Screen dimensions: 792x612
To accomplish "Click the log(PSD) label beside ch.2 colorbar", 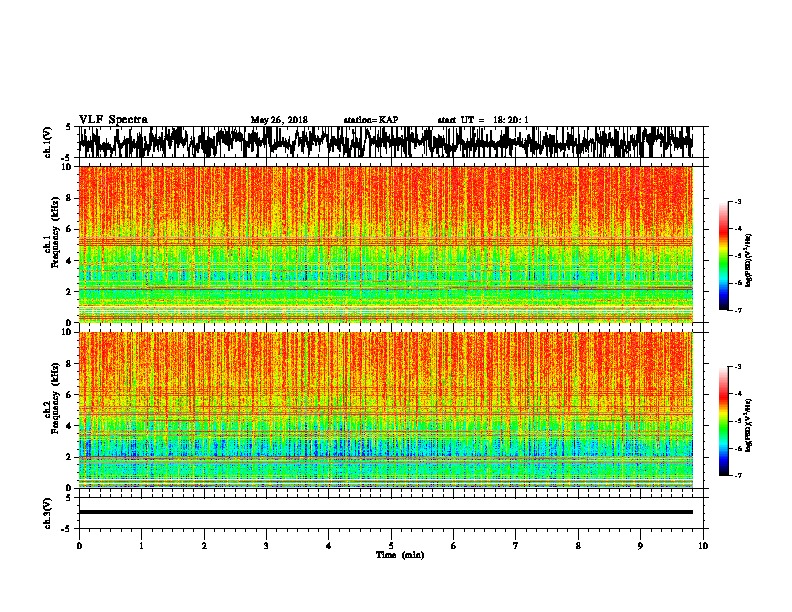I will tap(749, 424).
